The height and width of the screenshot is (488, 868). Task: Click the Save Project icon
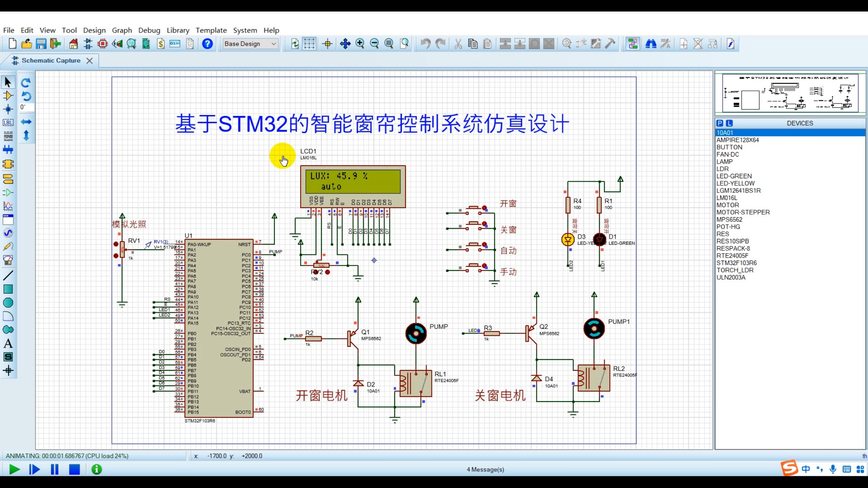point(41,44)
